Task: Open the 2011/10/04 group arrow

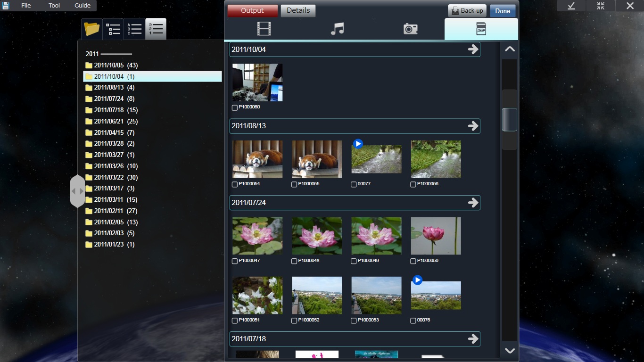Action: pyautogui.click(x=473, y=49)
